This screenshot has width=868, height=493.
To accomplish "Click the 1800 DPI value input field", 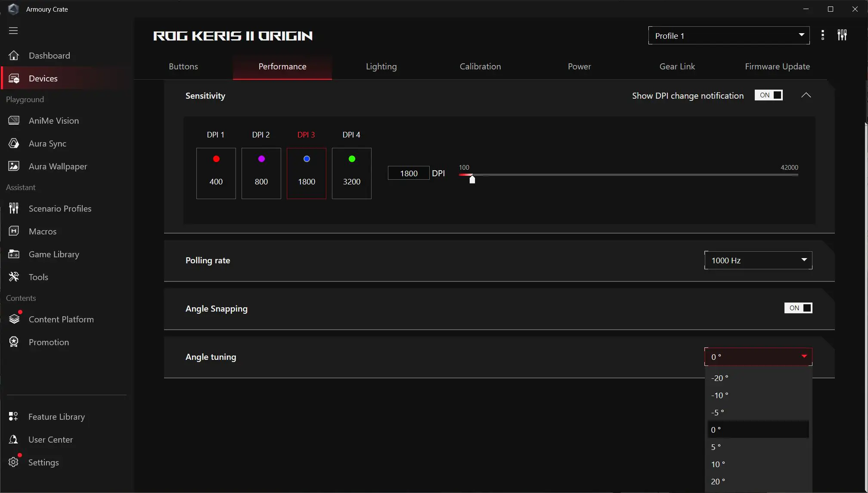I will 408,173.
